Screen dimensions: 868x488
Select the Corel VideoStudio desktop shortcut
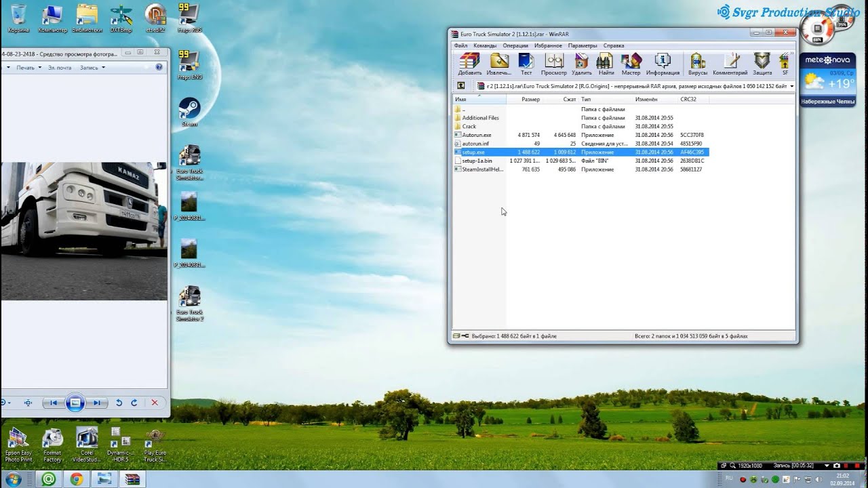point(87,445)
